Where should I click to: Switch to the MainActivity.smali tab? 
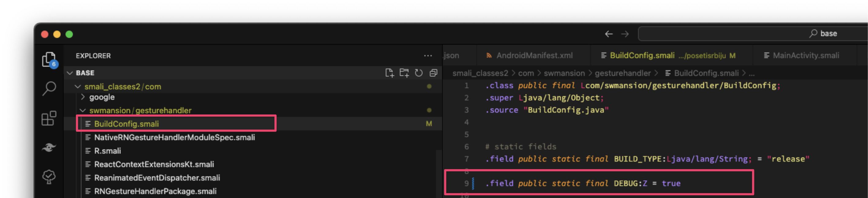click(x=805, y=56)
